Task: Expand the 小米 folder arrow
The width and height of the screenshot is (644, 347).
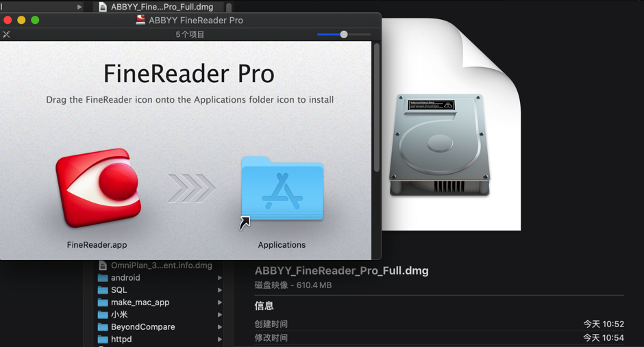Action: [x=220, y=315]
